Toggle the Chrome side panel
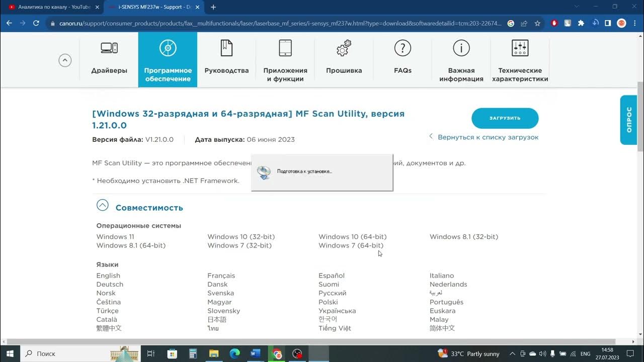Image resolution: width=644 pixels, height=362 pixels. [x=608, y=23]
